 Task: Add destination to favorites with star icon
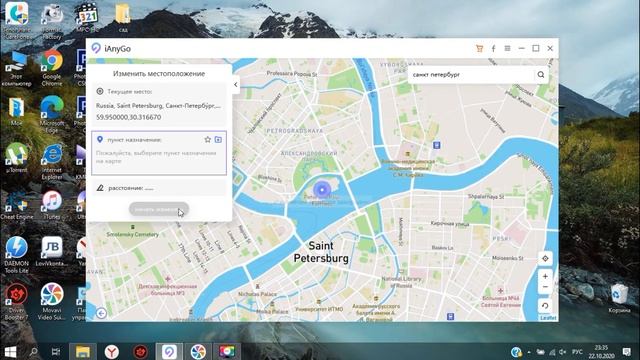pos(207,140)
